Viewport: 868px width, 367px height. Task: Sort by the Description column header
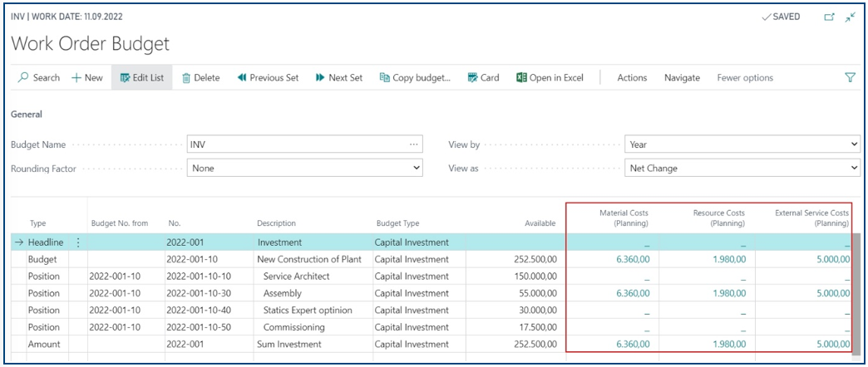click(276, 223)
